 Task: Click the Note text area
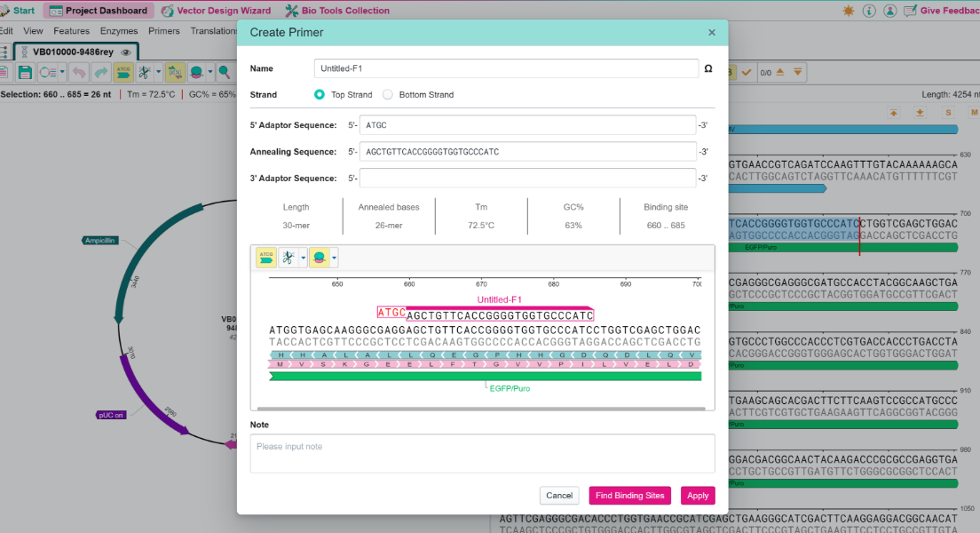coord(483,454)
